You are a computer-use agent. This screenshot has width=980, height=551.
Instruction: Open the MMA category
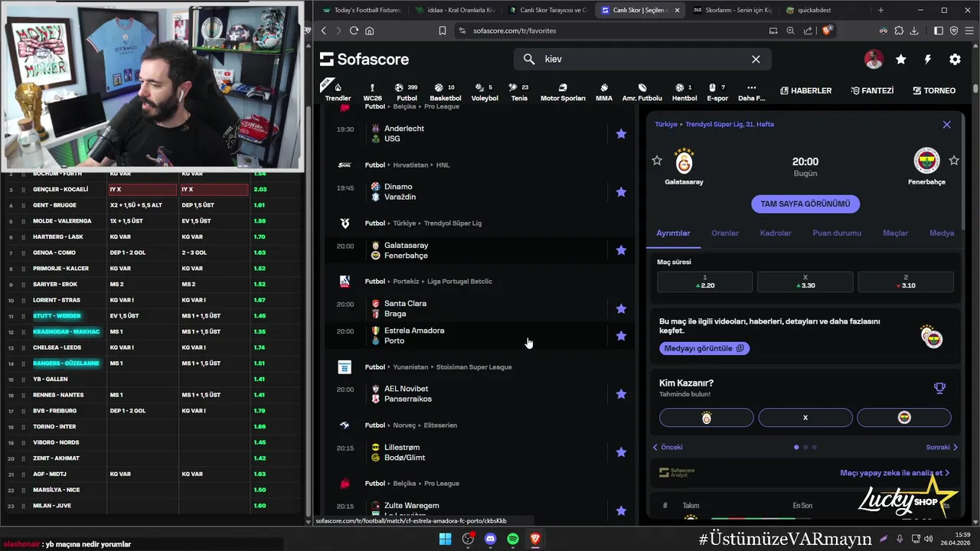tap(604, 92)
